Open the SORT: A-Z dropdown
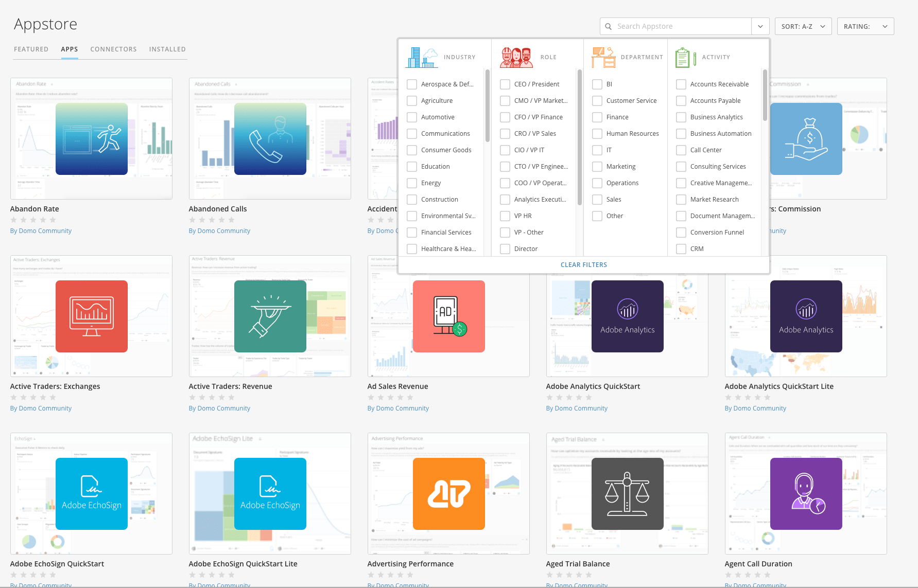The image size is (918, 588). click(803, 26)
